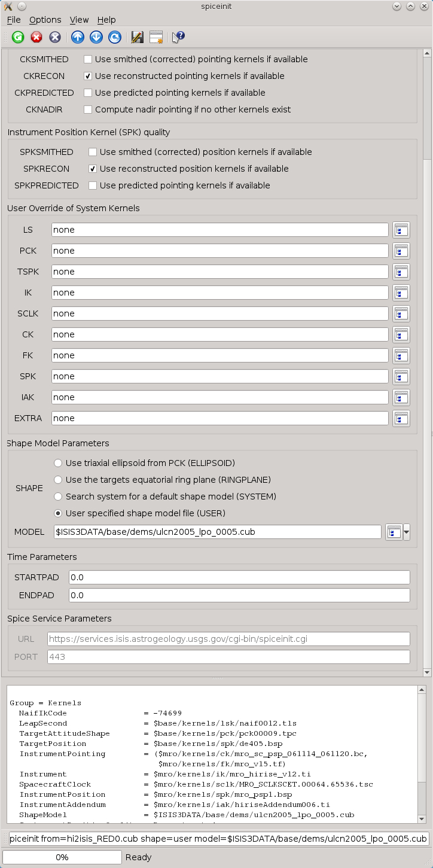Image resolution: width=433 pixels, height=868 pixels.
Task: Enable CKNADIR nadir pointing computation
Action: [87, 109]
